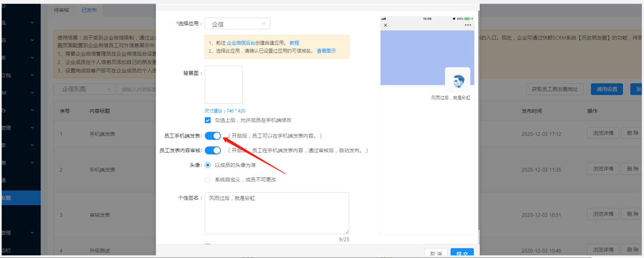Click the timestamp 2020-12-03 10:51
The width and height of the screenshot is (644, 258).
542,215
